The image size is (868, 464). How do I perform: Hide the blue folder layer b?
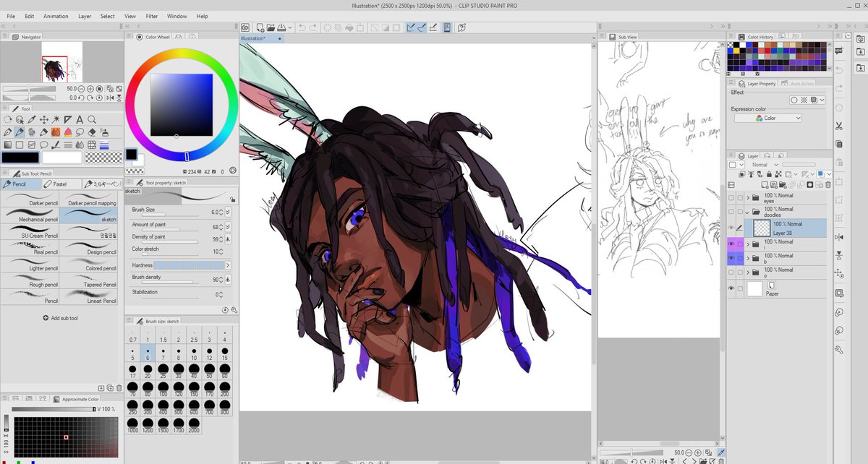tap(731, 259)
